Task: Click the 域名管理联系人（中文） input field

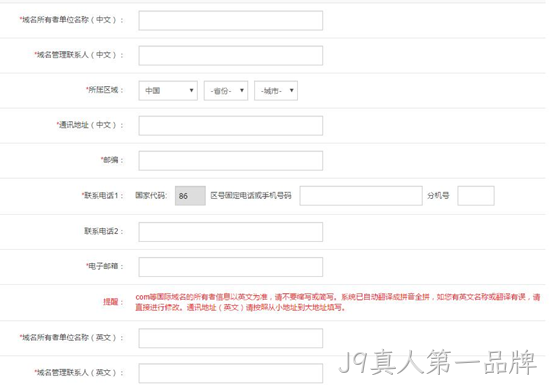Action: coord(230,55)
